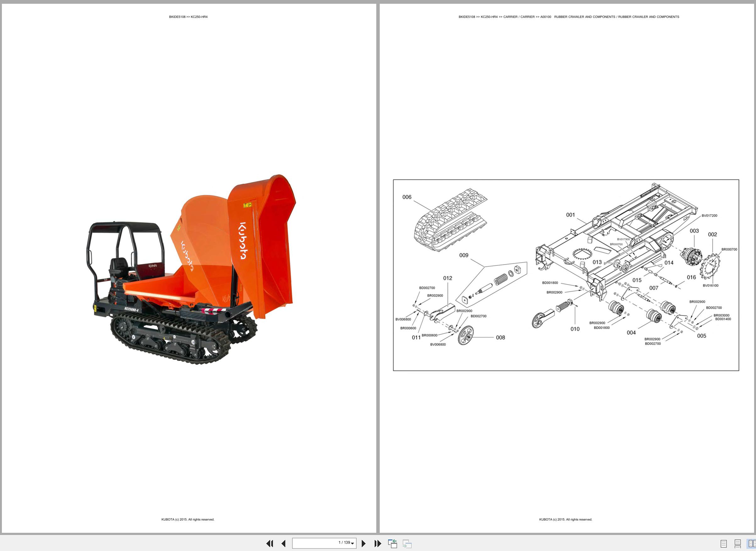
Task: Go to the next page
Action: [364, 543]
